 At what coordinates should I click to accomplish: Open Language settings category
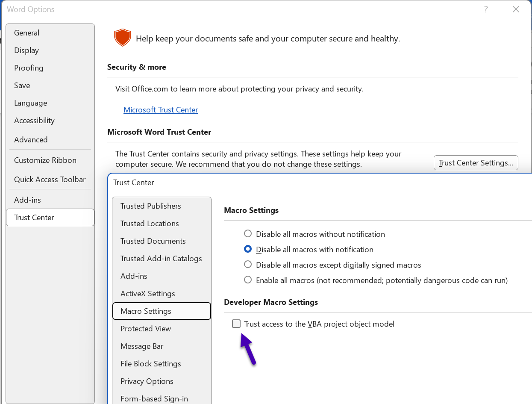[50, 103]
